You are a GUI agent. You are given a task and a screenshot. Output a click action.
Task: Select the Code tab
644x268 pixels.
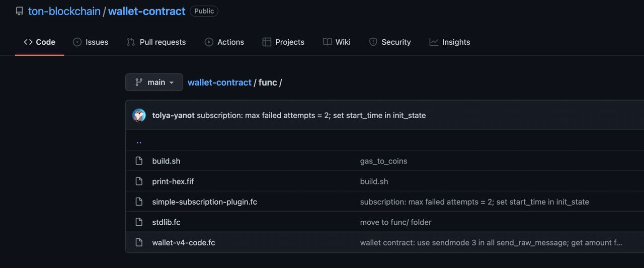pyautogui.click(x=39, y=42)
